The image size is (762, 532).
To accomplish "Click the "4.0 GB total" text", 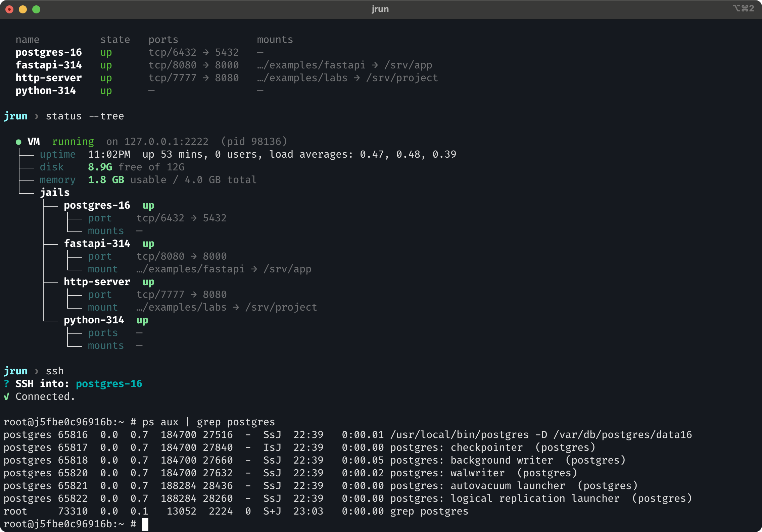I will (x=221, y=180).
